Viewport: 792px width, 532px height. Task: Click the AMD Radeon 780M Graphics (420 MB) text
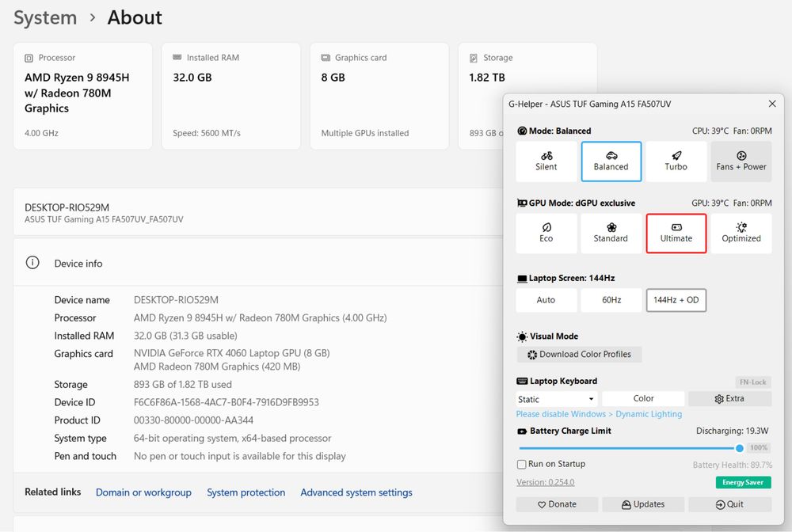pyautogui.click(x=217, y=367)
